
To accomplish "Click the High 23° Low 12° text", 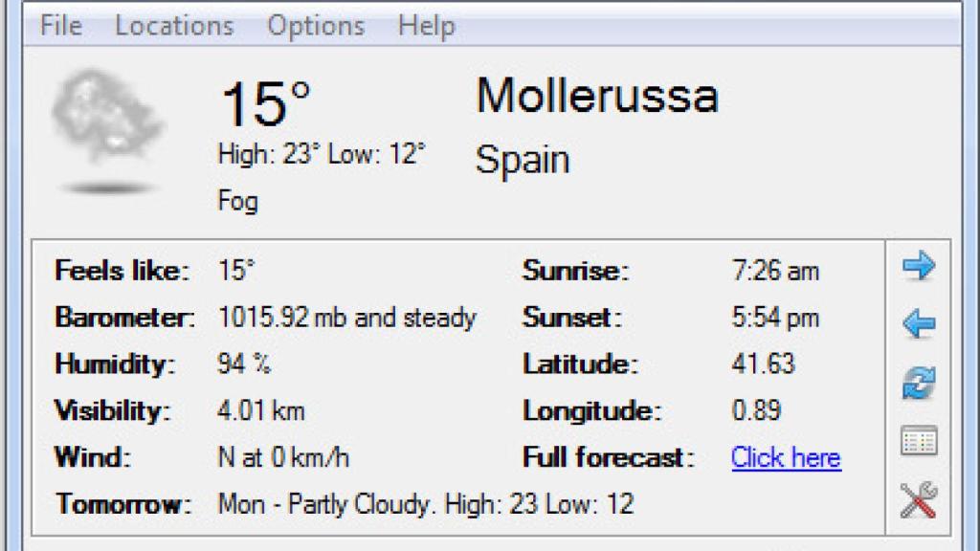I will click(x=322, y=154).
